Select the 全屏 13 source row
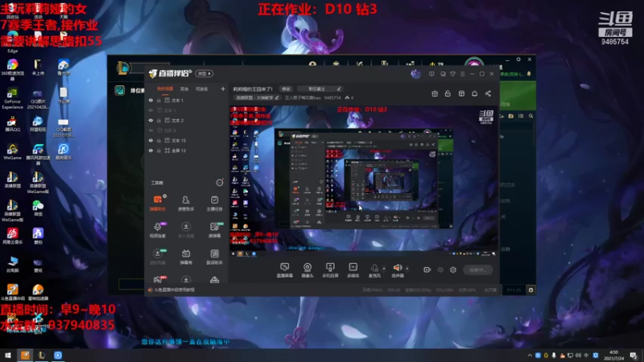This screenshot has height=362, width=644. pyautogui.click(x=187, y=150)
